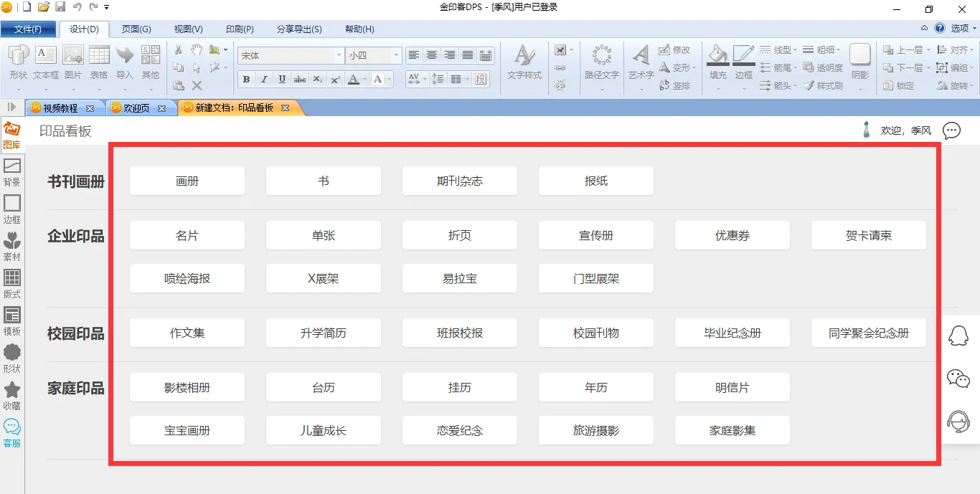Image resolution: width=980 pixels, height=494 pixels.
Task: Toggle italic text formatting
Action: pyautogui.click(x=264, y=80)
